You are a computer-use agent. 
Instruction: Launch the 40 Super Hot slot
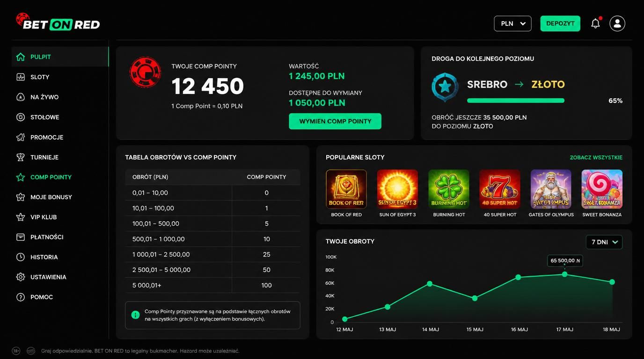point(500,189)
